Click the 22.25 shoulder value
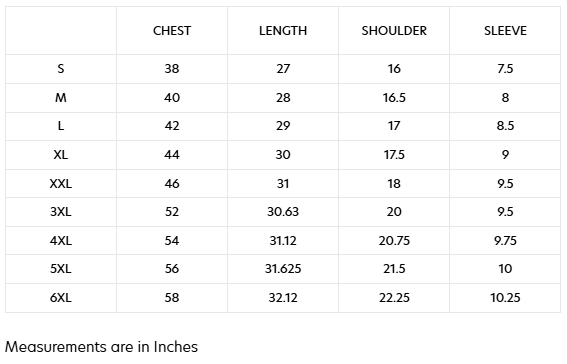This screenshot has width=567, height=364. click(x=394, y=297)
